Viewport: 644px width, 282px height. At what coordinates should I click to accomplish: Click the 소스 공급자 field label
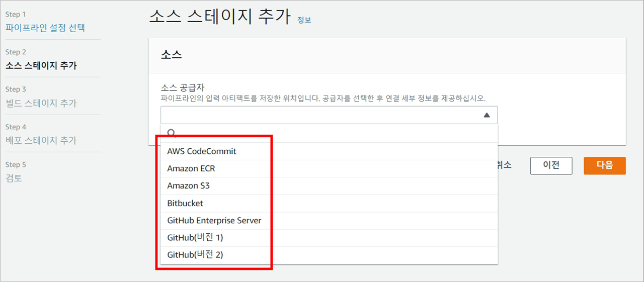182,87
